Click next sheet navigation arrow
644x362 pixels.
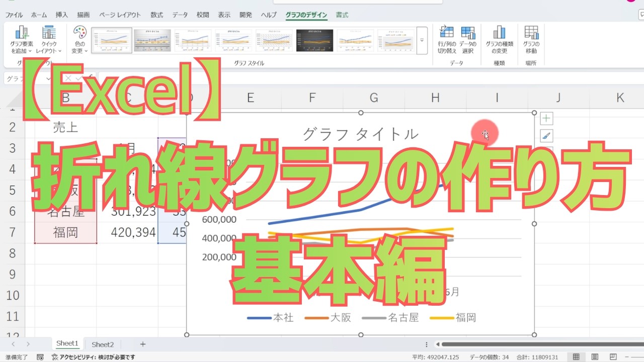coord(28,344)
